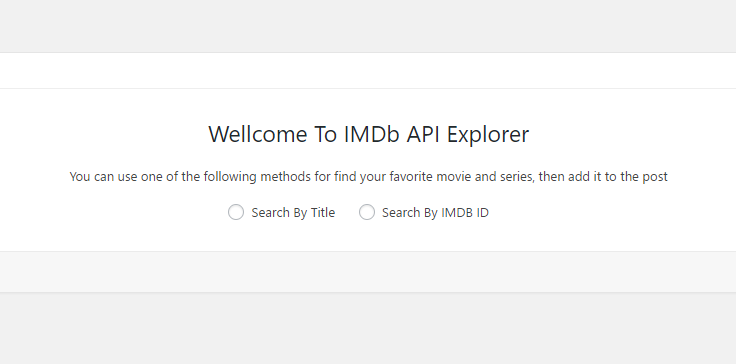This screenshot has width=736, height=364.
Task: Choose IMDB ID search via its circular radio control
Action: [x=367, y=212]
